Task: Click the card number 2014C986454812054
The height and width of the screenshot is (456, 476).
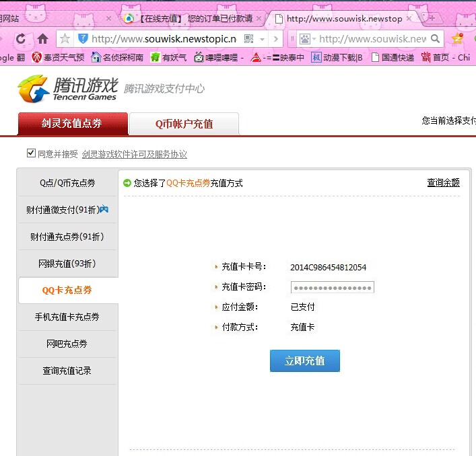Action: [x=328, y=268]
